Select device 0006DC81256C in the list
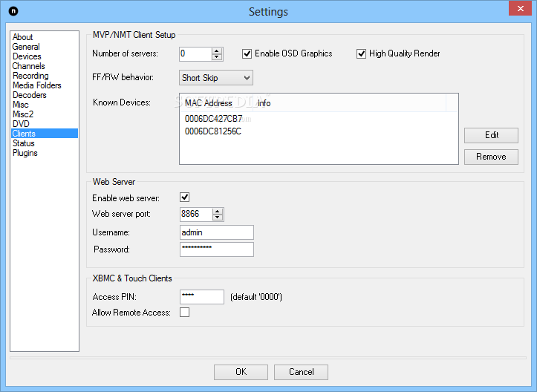The width and height of the screenshot is (537, 392). (x=212, y=131)
